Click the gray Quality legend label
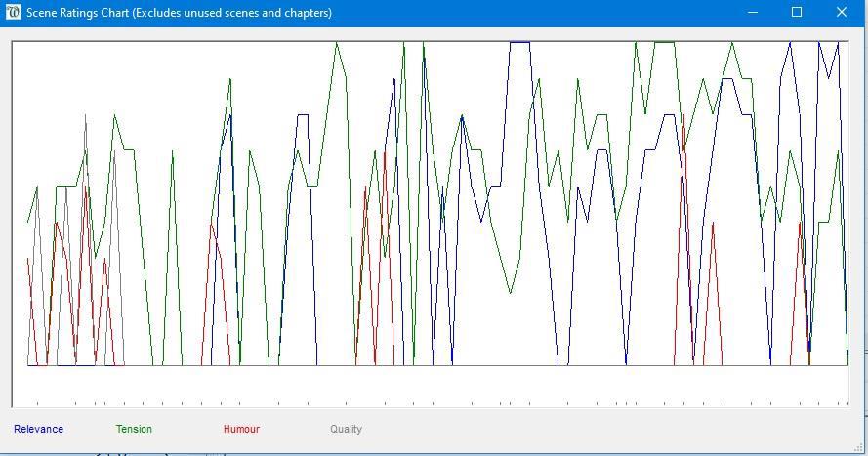868x456 pixels. (346, 429)
